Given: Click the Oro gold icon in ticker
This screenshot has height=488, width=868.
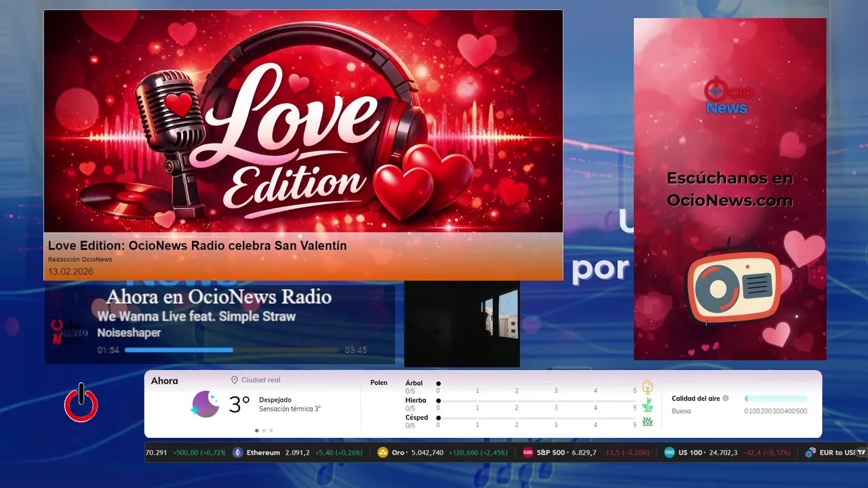Looking at the screenshot, I should [x=382, y=453].
